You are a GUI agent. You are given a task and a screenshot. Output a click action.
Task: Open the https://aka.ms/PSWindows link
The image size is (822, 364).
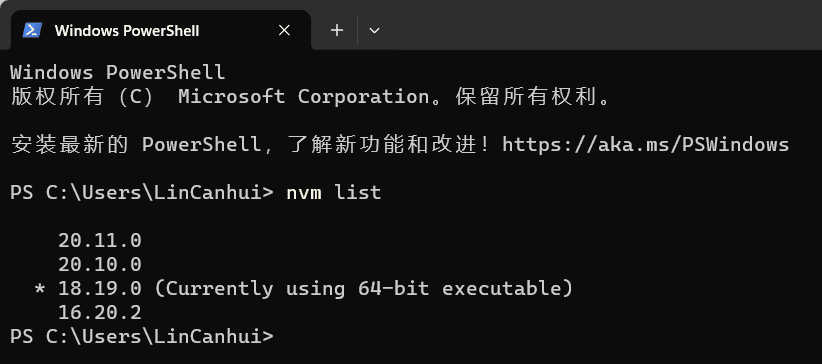pyautogui.click(x=645, y=144)
